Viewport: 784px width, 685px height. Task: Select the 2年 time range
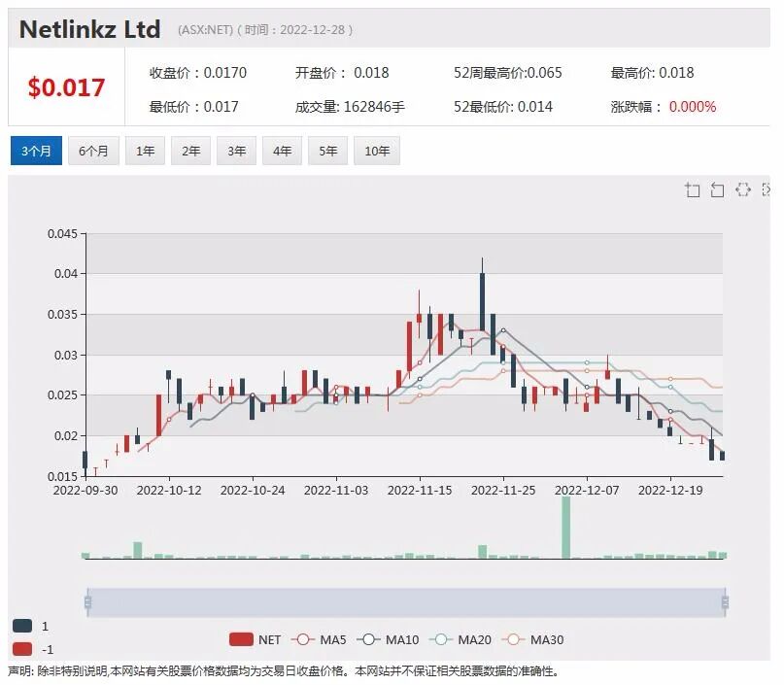tap(190, 151)
